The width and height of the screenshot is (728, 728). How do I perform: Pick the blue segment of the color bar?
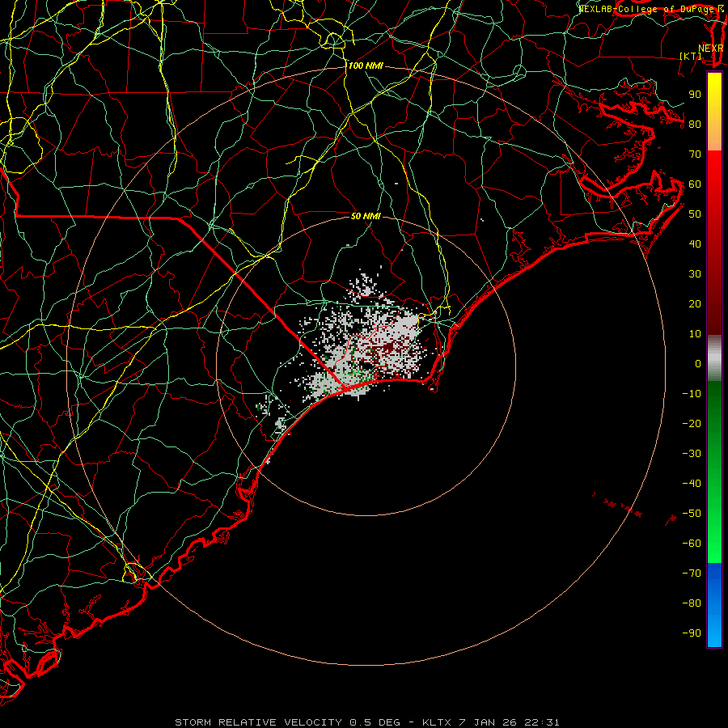point(714,605)
